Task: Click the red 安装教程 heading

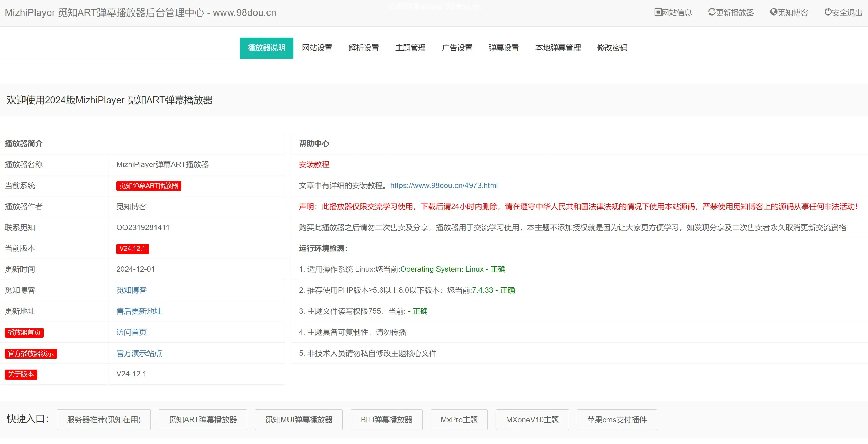Action: (x=314, y=165)
